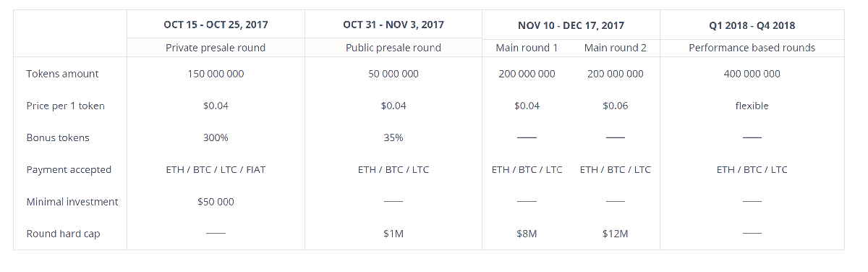
Task: Click the NOV 10 - DEC 17, 2017 header
Action: click(x=571, y=25)
